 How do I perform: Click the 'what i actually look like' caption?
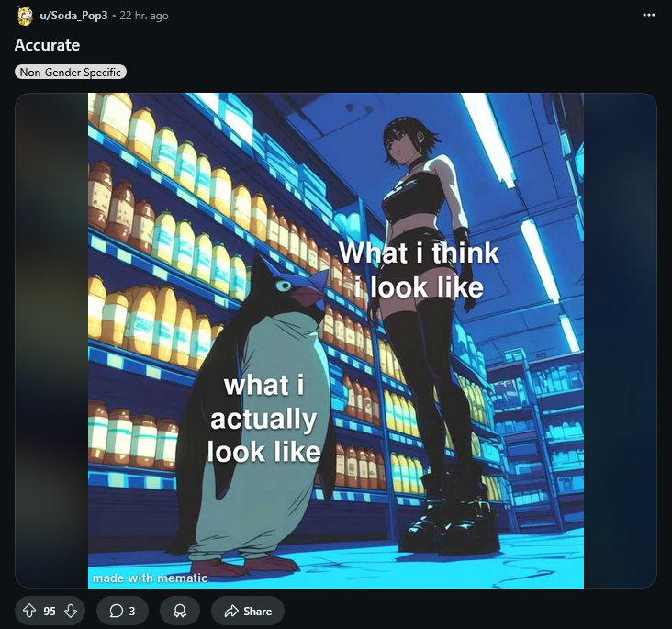coord(263,418)
